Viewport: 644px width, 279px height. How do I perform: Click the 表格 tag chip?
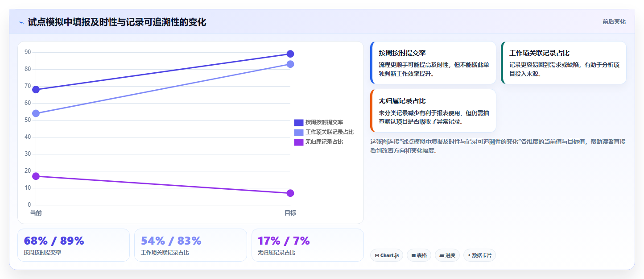coord(419,255)
